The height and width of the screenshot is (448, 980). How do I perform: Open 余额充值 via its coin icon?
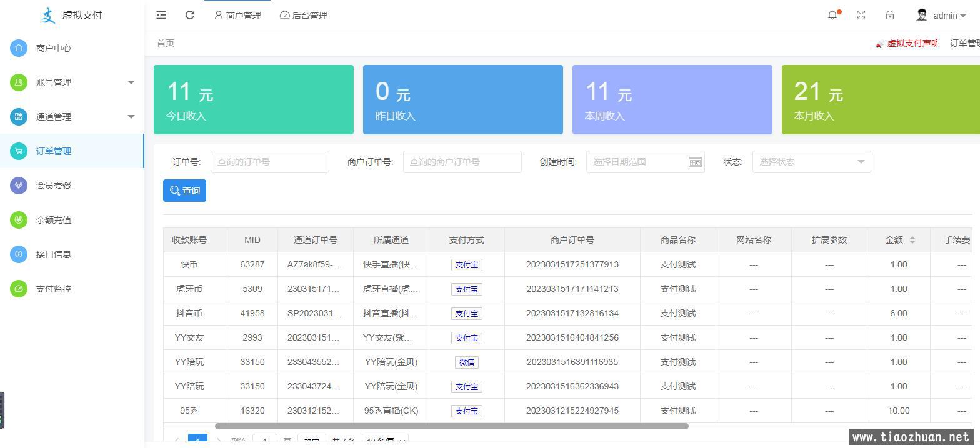19,220
